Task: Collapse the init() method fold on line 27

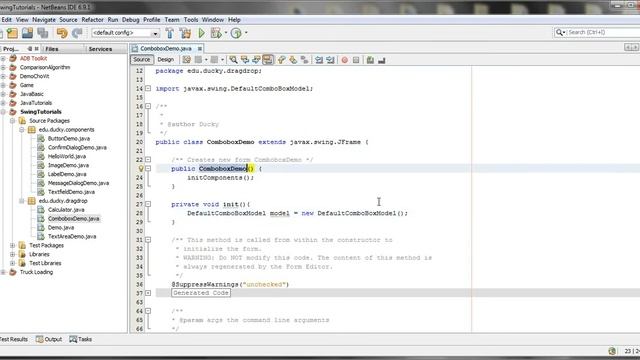Action: tap(148, 204)
